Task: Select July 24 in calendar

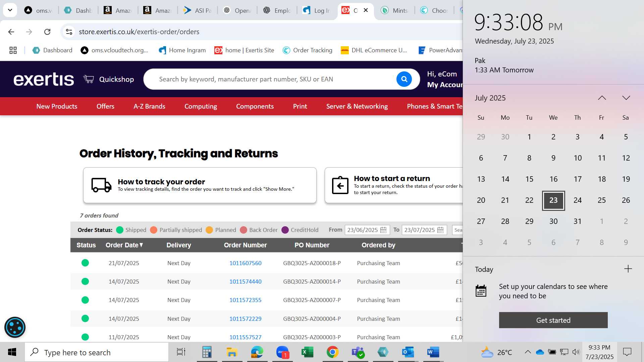Action: click(578, 200)
